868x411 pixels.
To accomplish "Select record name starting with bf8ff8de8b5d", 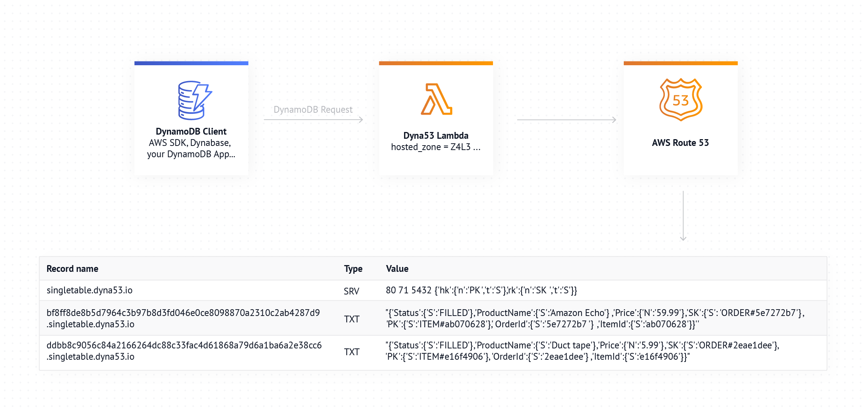I will click(x=183, y=319).
